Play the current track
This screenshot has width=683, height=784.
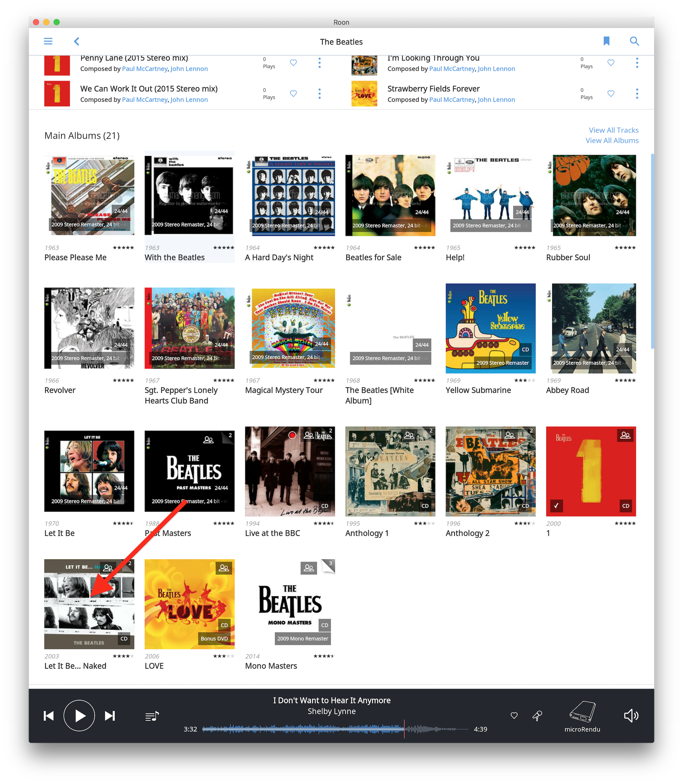coord(79,716)
